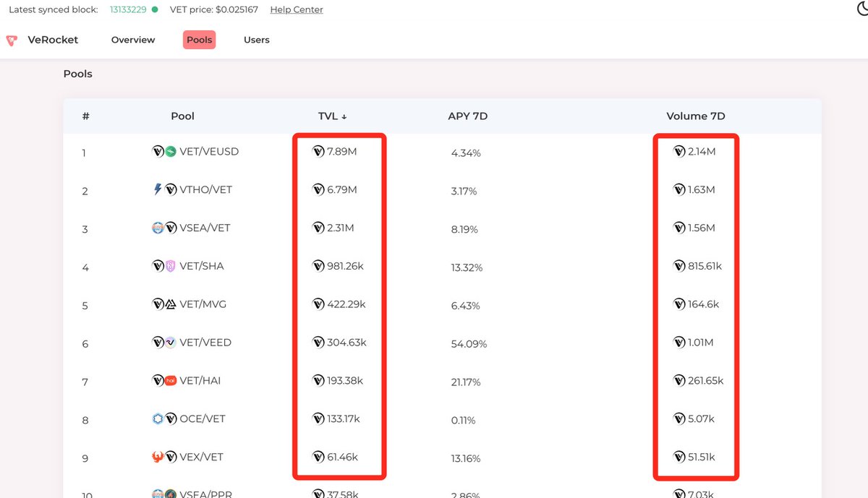The width and height of the screenshot is (868, 498).
Task: Click the VTHO lightning bolt token icon
Action: 158,189
